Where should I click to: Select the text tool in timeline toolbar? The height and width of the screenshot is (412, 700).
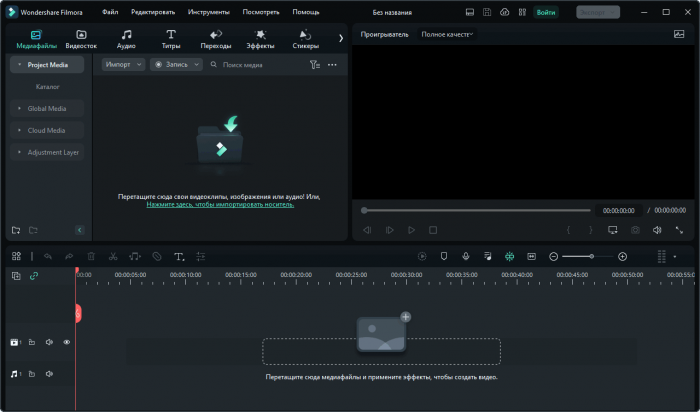click(x=179, y=256)
